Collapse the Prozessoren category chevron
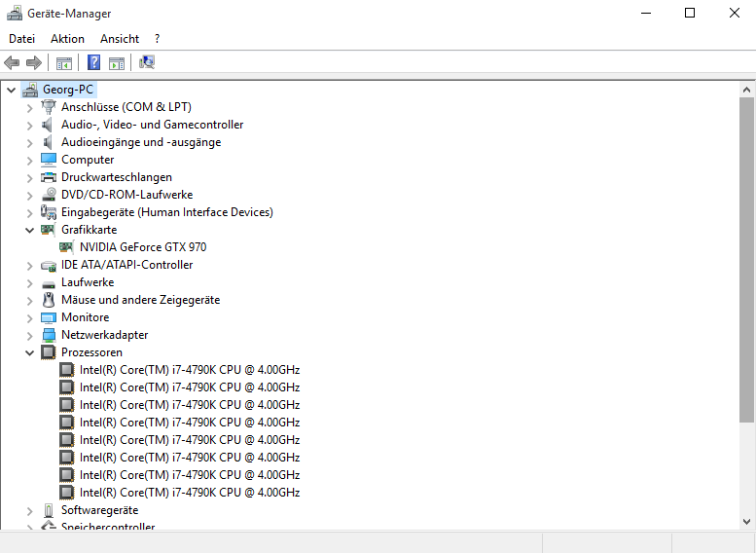The width and height of the screenshot is (756, 553). coord(29,352)
